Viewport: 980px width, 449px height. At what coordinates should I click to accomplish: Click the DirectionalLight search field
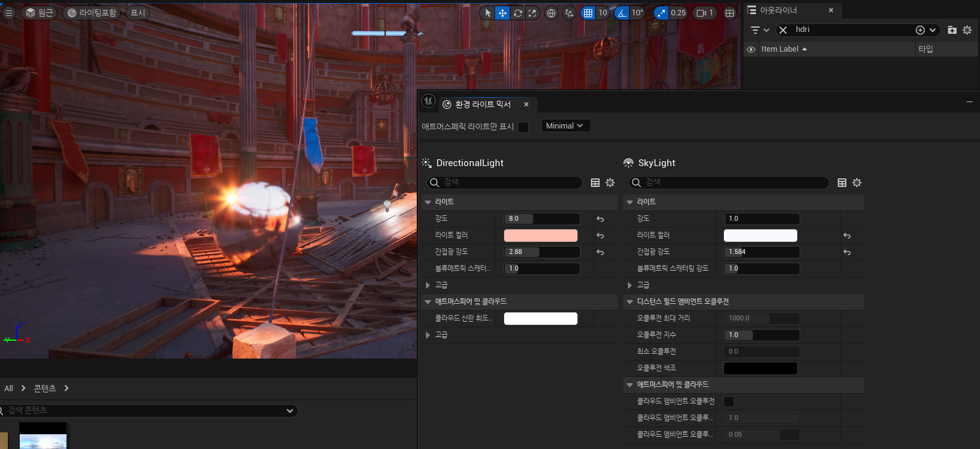point(505,183)
